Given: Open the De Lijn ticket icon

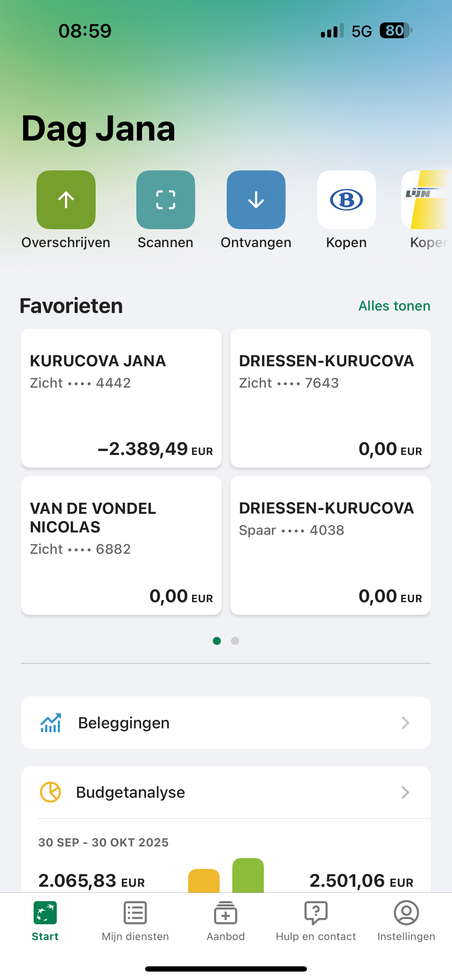Looking at the screenshot, I should point(426,200).
